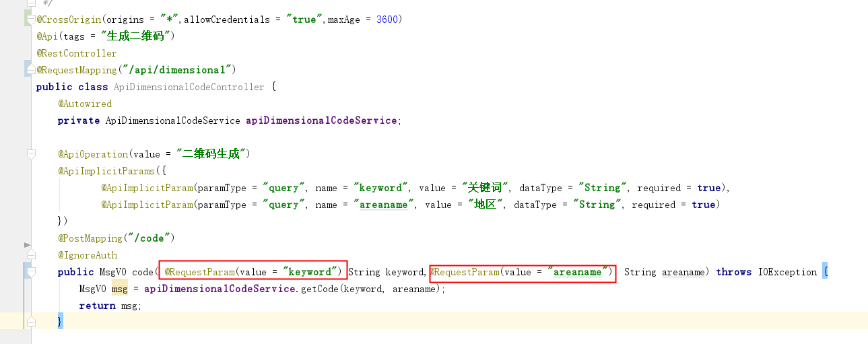Click the method's opening brace after IOException
868x344 pixels.
point(826,272)
